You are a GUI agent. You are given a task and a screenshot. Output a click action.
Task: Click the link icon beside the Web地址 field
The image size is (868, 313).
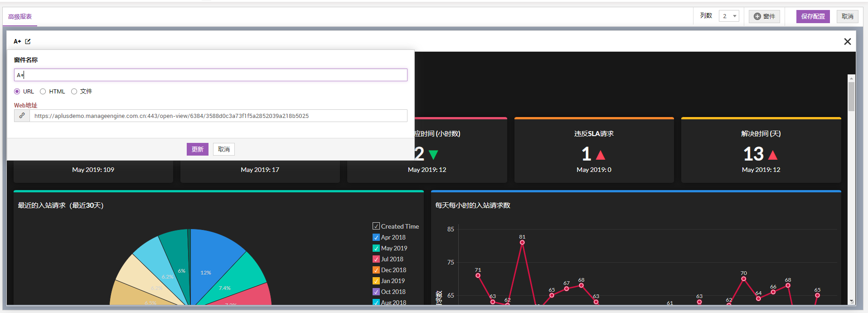pyautogui.click(x=22, y=116)
